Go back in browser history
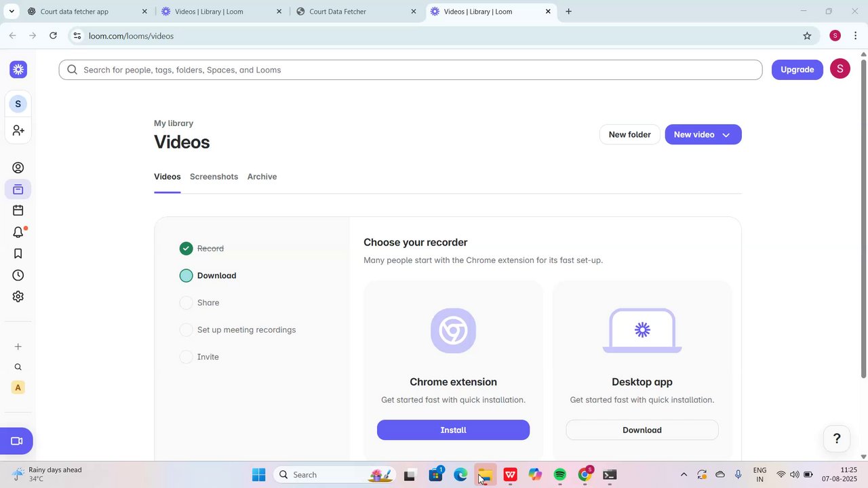Screen dimensions: 868x488 12,36
